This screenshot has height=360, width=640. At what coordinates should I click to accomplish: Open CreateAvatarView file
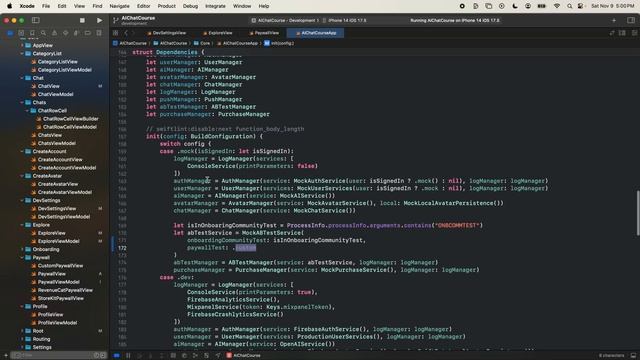[58, 184]
